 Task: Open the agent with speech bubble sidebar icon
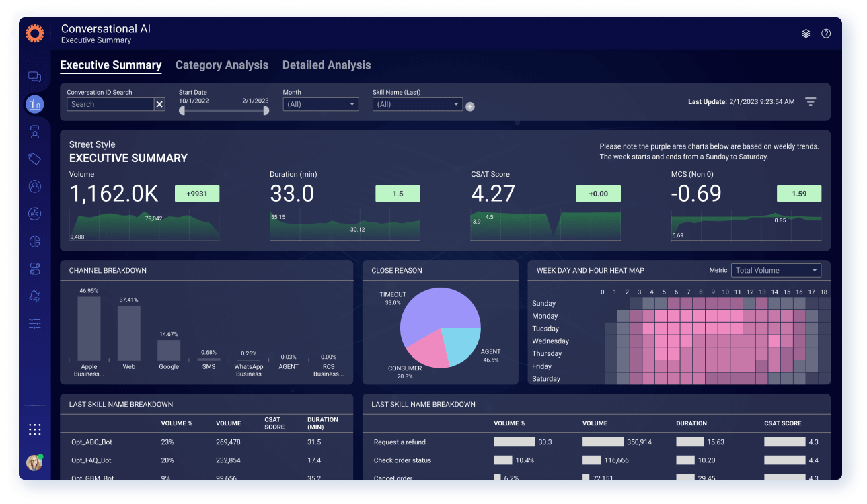[x=34, y=131]
